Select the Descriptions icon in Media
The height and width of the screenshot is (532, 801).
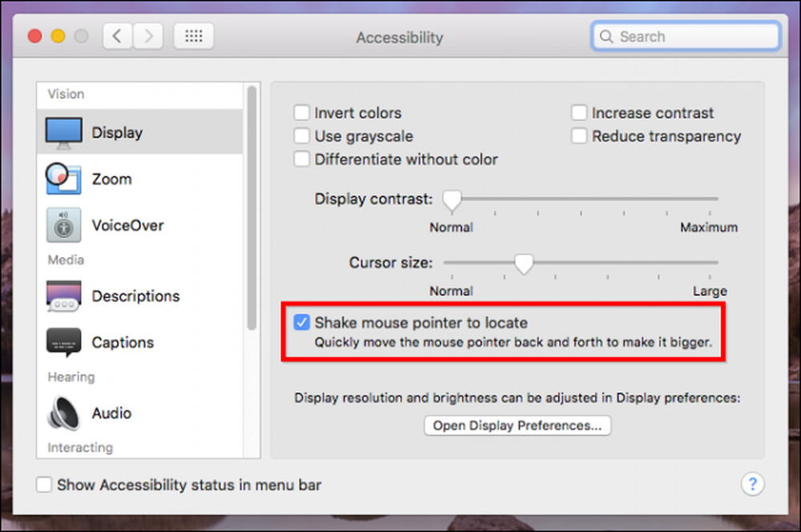point(63,296)
